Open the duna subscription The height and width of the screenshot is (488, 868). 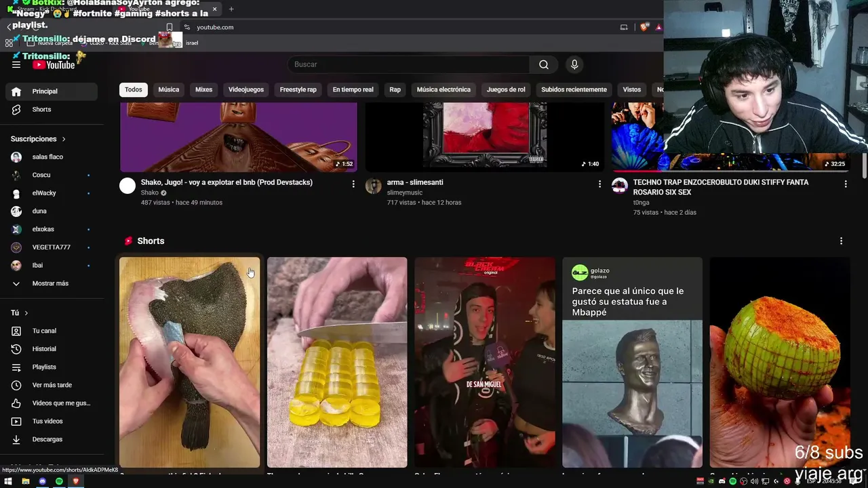52,211
